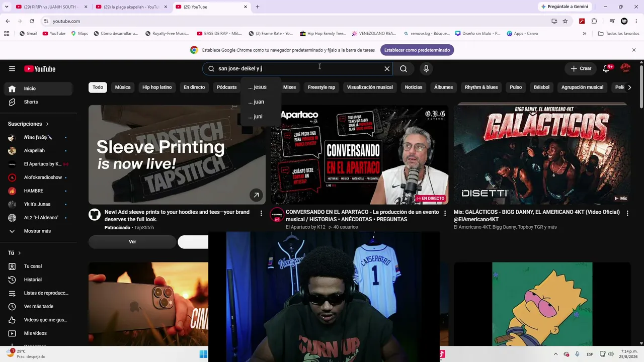Screen dimensions: 644x362
Task: Switch to the PIRRY vs JUANIH tab
Action: click(50, 7)
